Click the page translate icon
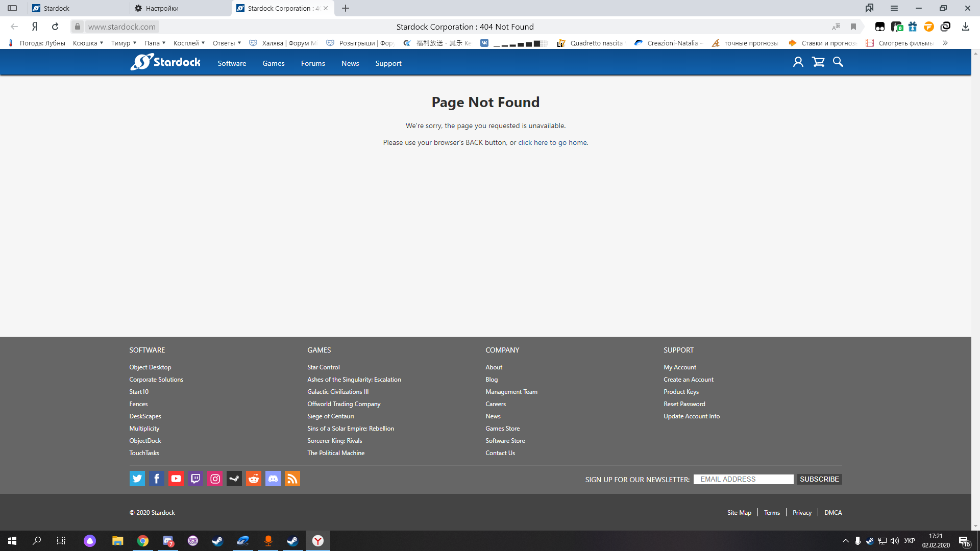 [836, 27]
